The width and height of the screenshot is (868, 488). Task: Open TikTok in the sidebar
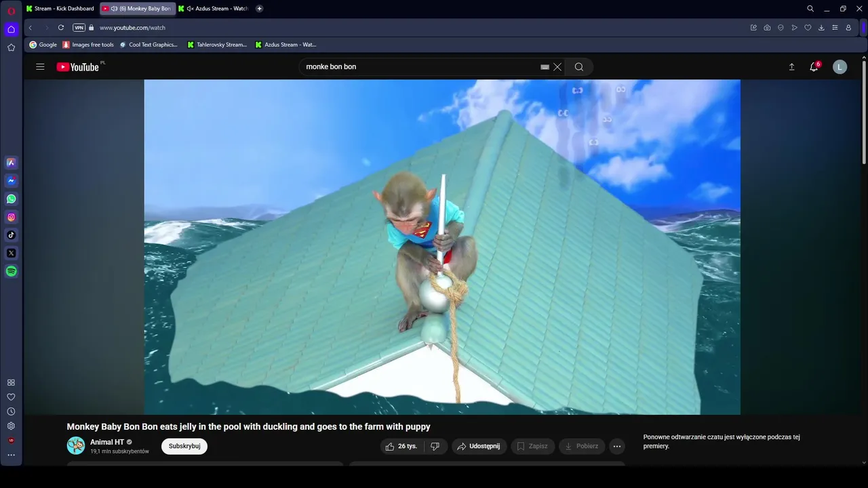[x=11, y=235]
